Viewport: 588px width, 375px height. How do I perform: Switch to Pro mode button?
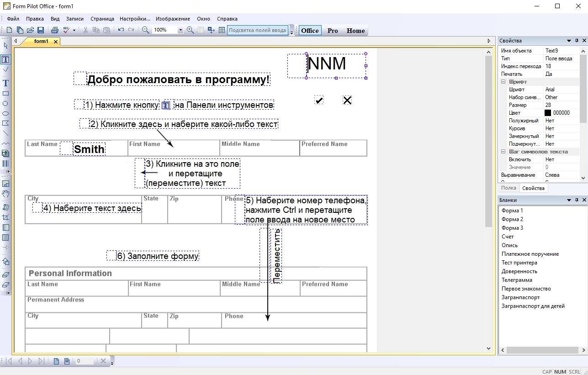(333, 31)
